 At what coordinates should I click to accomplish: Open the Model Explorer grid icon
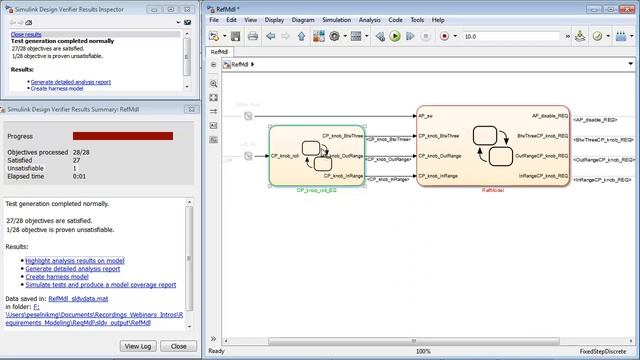[356, 36]
